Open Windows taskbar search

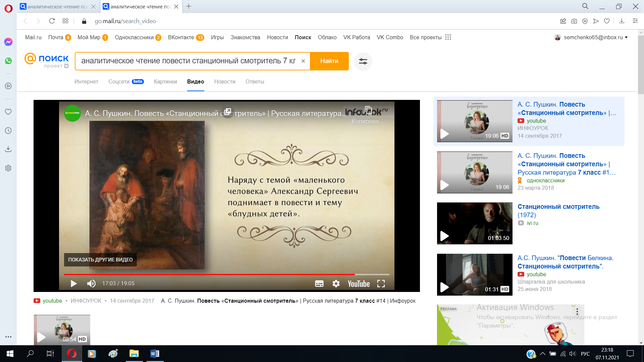click(30, 354)
